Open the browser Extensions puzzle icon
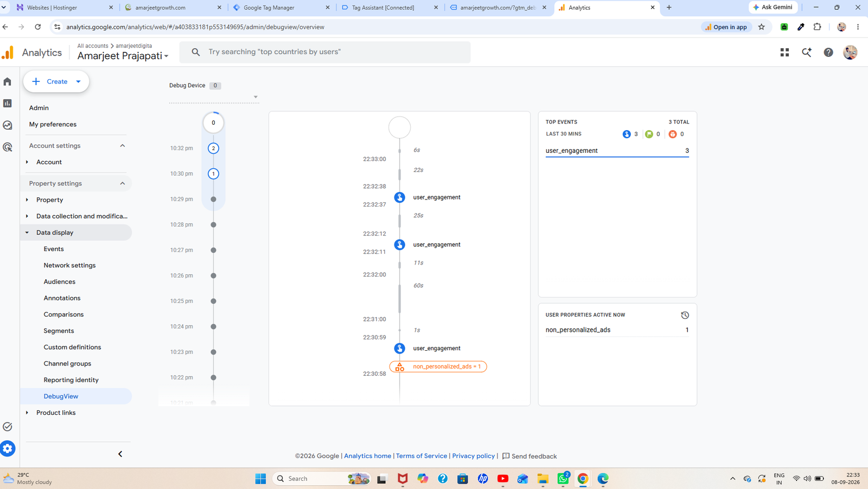This screenshot has width=868, height=489. click(x=817, y=27)
